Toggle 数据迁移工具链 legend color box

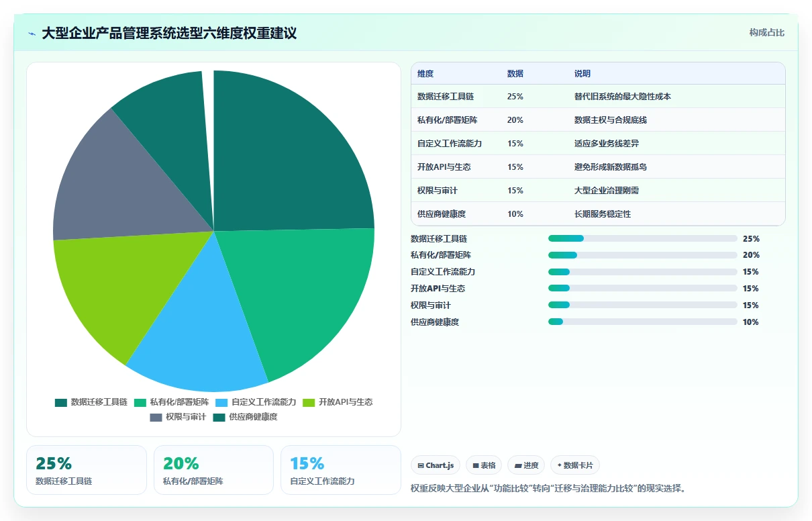[61, 402]
